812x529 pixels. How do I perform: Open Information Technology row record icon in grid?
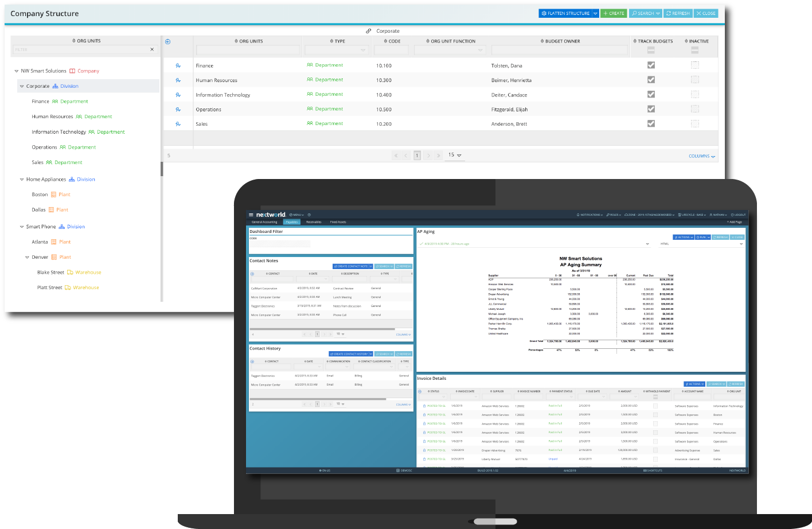click(178, 95)
